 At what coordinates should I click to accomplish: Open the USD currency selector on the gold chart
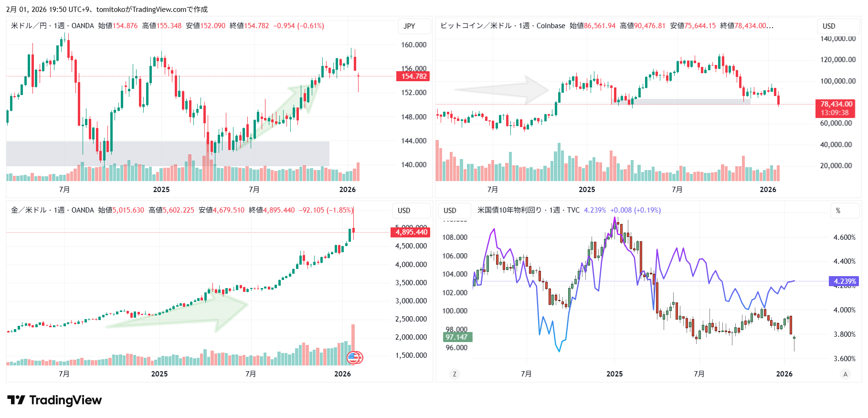pos(404,211)
